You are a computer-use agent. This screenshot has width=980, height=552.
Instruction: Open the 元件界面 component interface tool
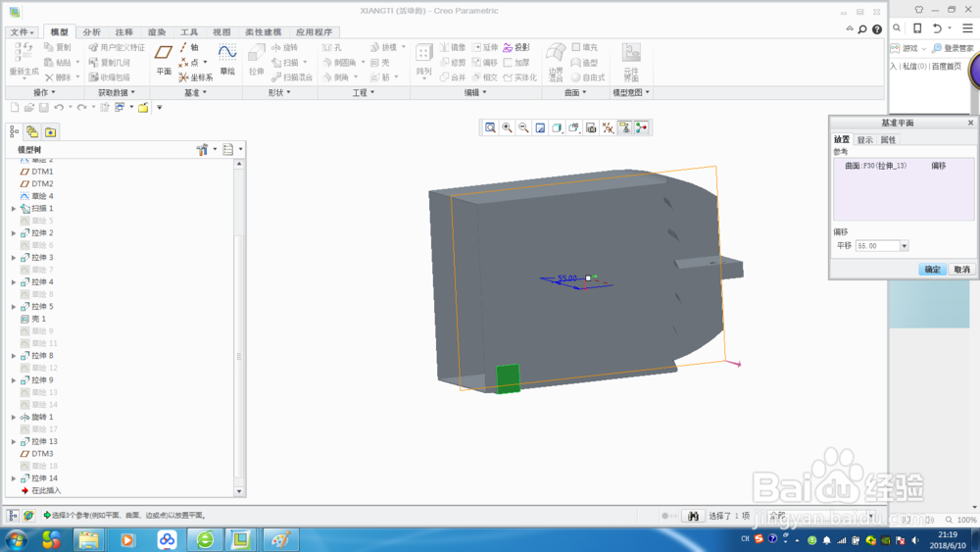coord(631,63)
